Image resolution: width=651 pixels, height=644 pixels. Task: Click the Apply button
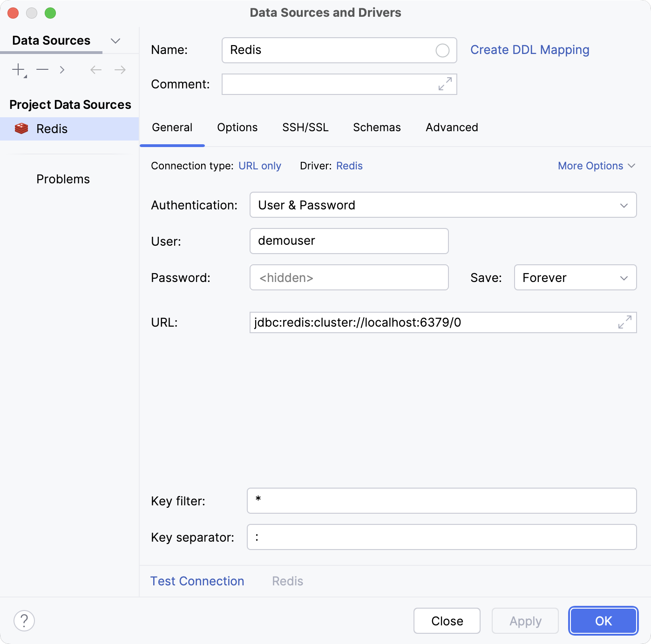click(525, 621)
